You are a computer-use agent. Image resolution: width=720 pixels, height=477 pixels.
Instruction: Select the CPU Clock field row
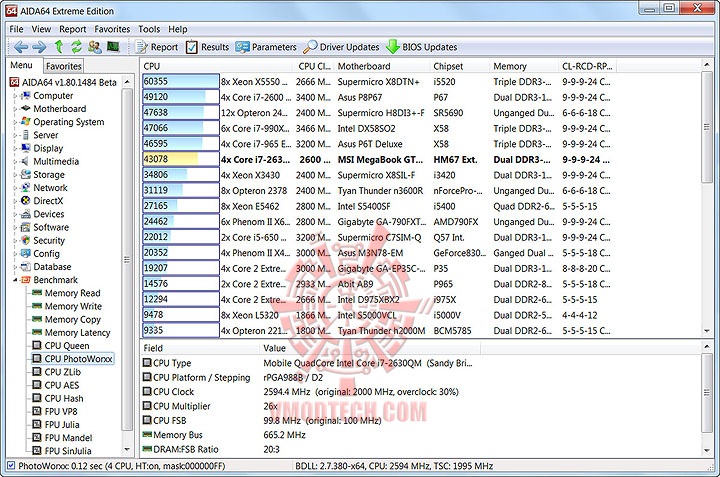click(x=308, y=392)
